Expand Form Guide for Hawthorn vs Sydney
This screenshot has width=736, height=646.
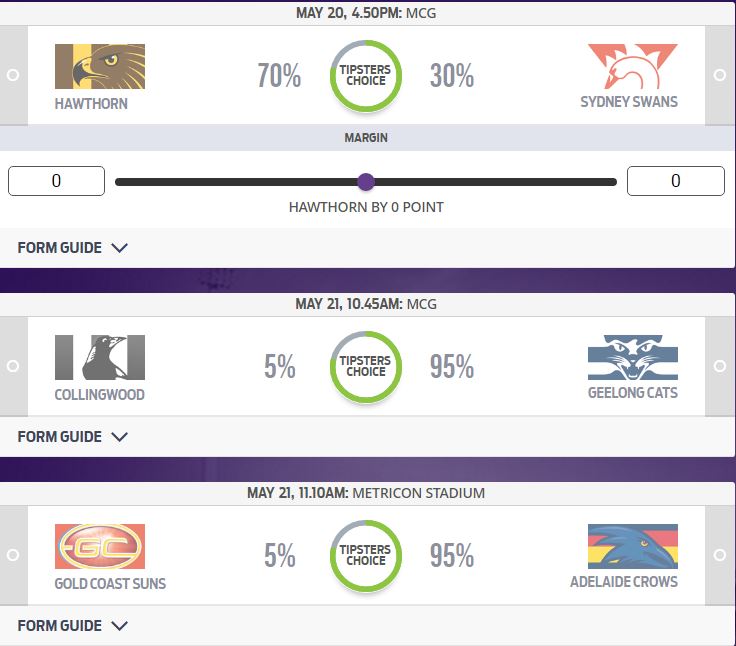pos(73,248)
